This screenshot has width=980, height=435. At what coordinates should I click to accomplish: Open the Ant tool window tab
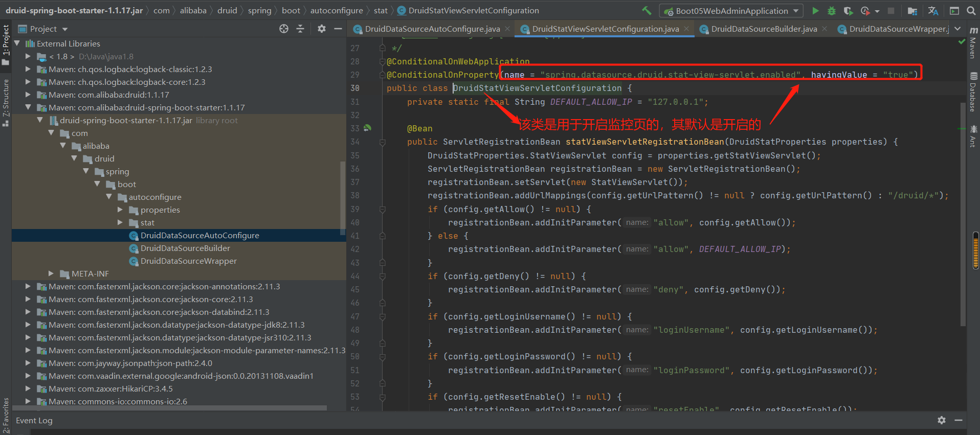pos(973,136)
